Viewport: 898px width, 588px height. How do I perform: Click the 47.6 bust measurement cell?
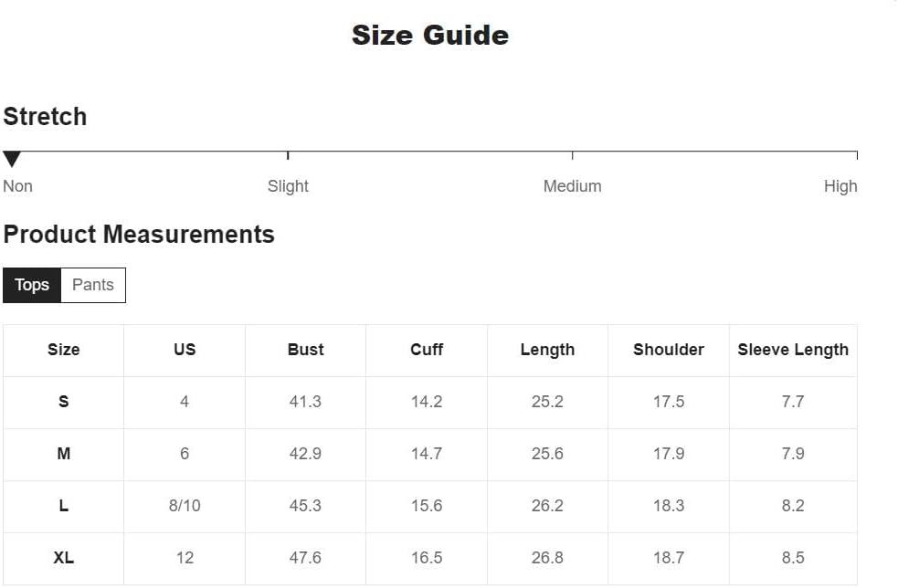pos(305,558)
